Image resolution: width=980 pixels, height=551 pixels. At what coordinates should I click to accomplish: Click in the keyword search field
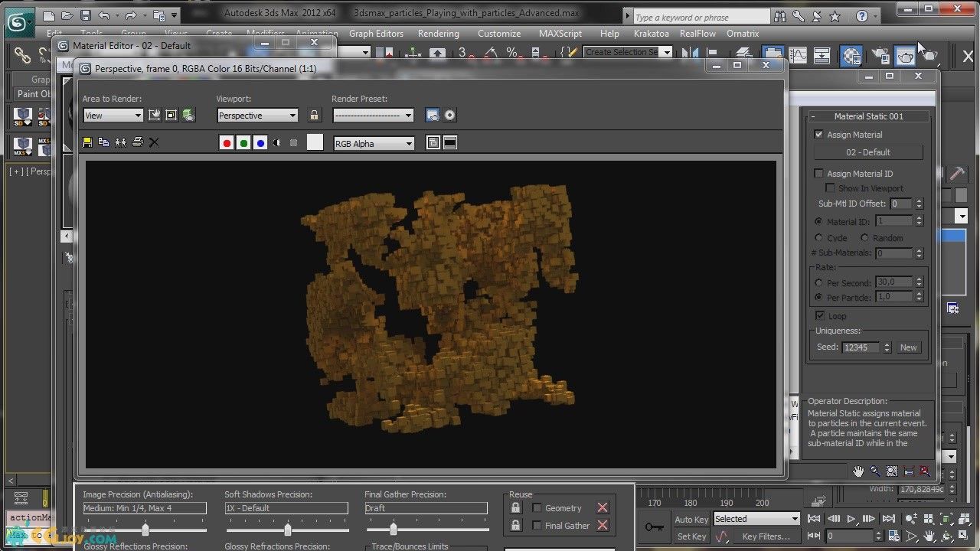(x=701, y=17)
